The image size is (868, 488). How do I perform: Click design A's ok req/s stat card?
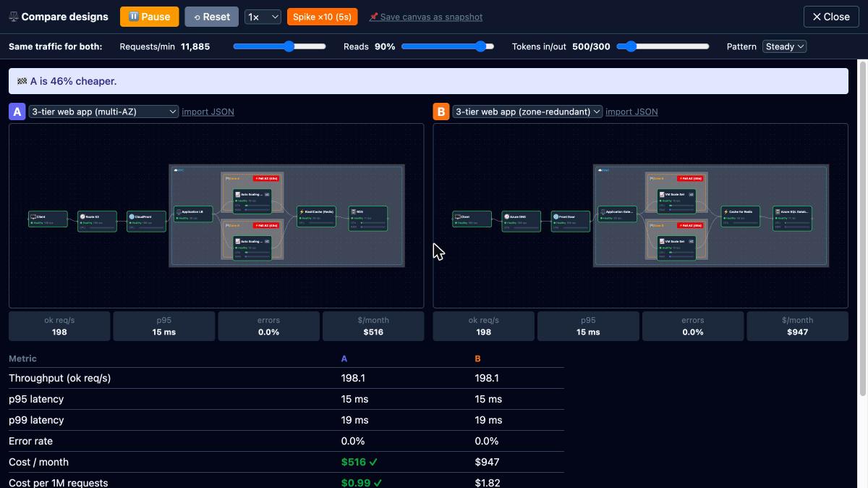pyautogui.click(x=59, y=326)
